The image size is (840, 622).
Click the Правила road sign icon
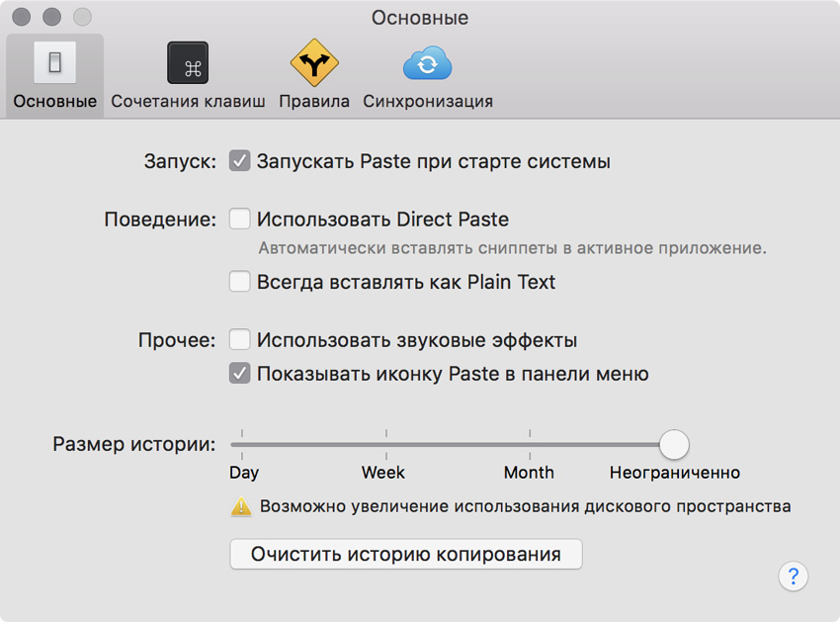[314, 63]
